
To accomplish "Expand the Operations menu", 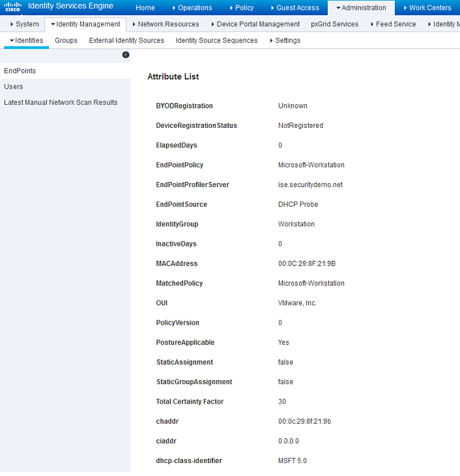I will coord(192,8).
